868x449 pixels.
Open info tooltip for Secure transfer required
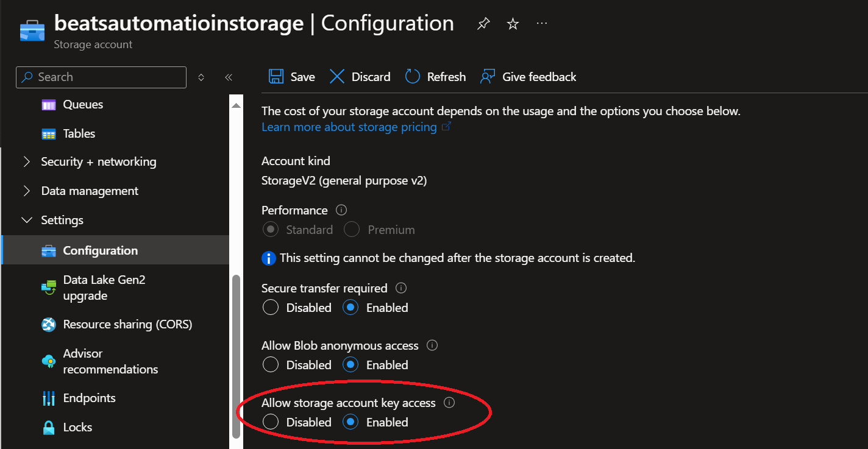(401, 288)
